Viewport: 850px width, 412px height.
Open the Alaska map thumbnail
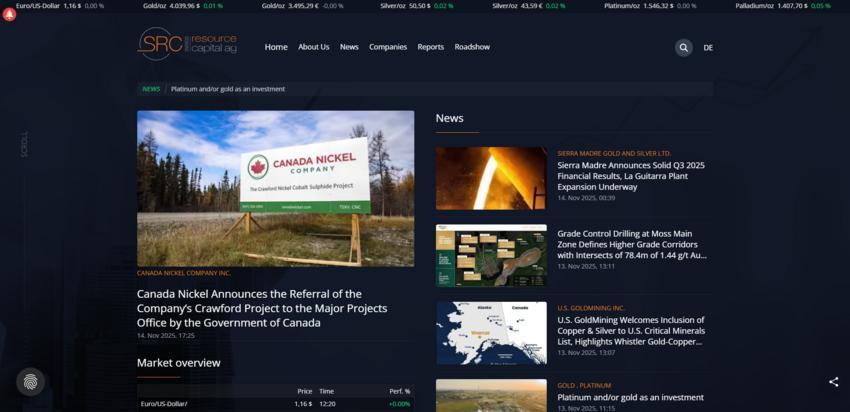[x=491, y=333]
